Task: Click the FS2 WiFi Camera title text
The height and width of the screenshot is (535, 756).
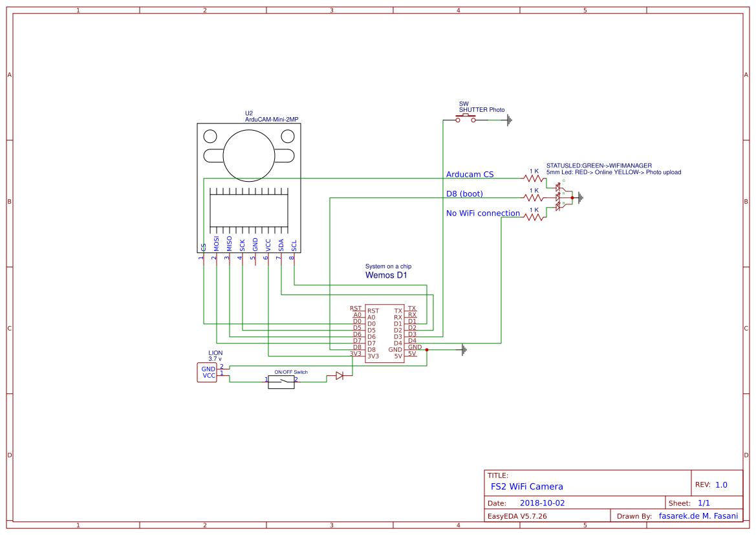Action: [x=527, y=486]
